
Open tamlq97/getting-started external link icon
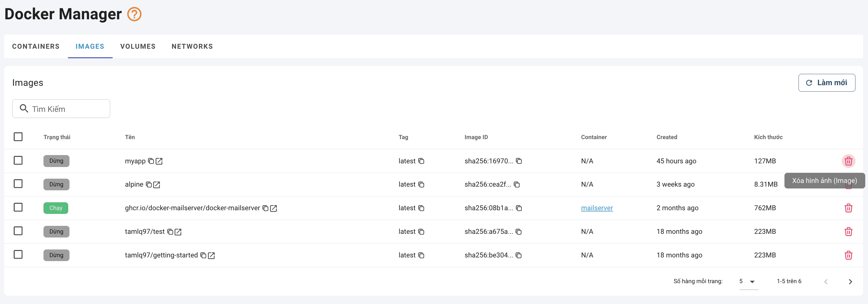pyautogui.click(x=211, y=255)
